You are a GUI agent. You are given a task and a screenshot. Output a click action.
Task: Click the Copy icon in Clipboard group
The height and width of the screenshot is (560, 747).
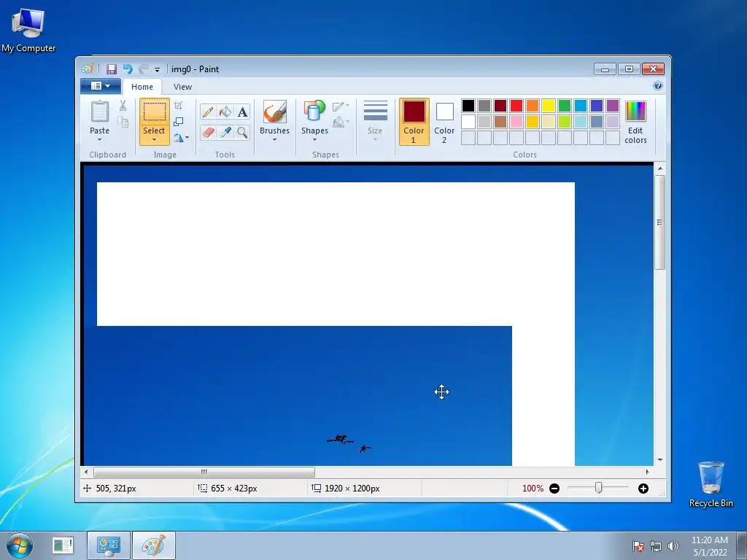coord(123,122)
